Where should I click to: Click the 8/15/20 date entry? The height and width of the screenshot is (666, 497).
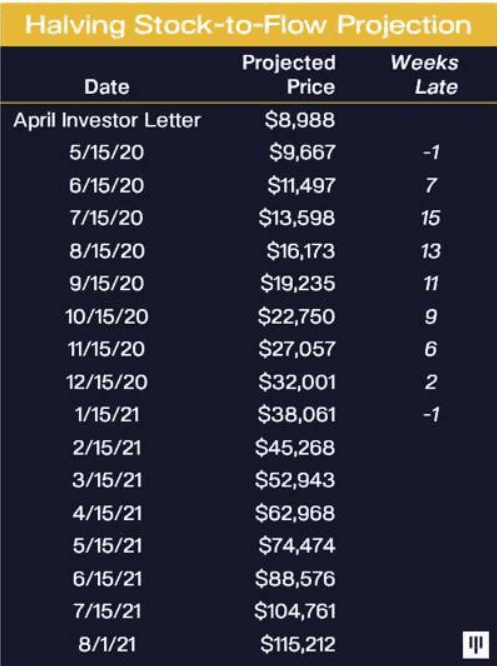[x=107, y=251]
